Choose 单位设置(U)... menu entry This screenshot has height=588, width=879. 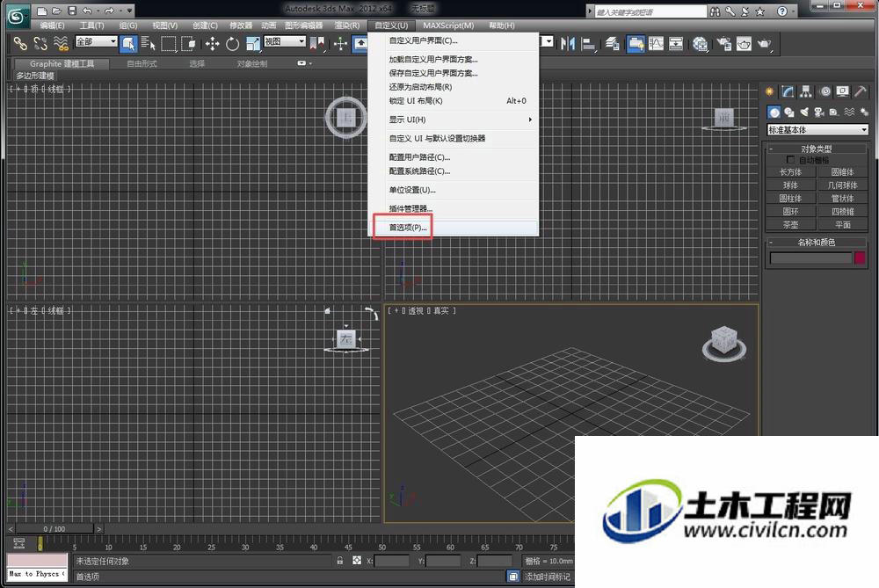click(454, 190)
